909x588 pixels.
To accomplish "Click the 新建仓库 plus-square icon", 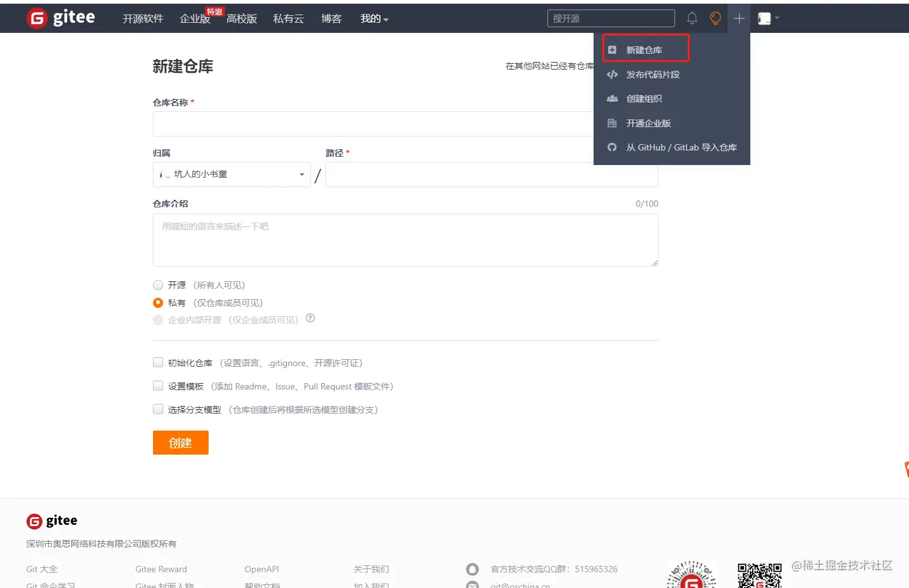I will pyautogui.click(x=612, y=50).
